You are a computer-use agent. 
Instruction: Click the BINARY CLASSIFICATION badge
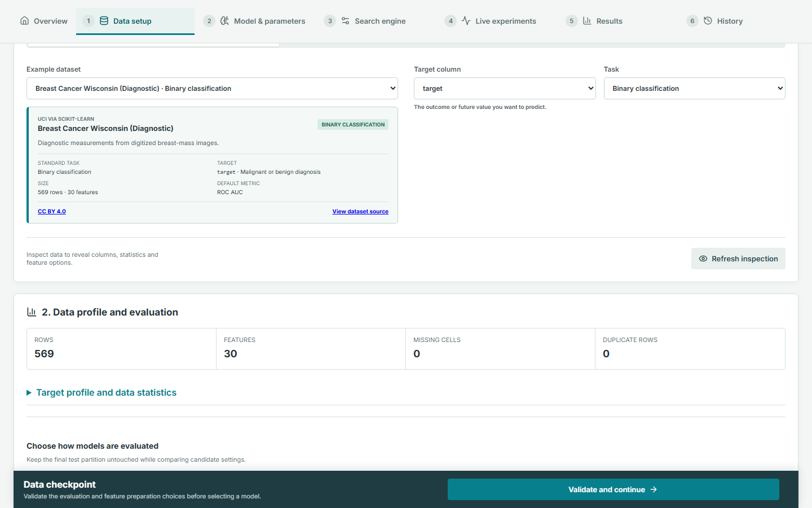point(353,125)
